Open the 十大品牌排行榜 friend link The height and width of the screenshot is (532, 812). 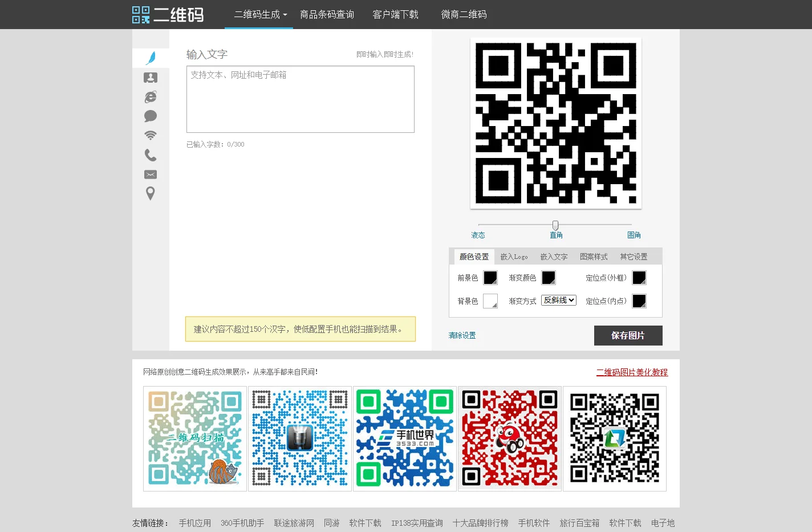tap(481, 523)
